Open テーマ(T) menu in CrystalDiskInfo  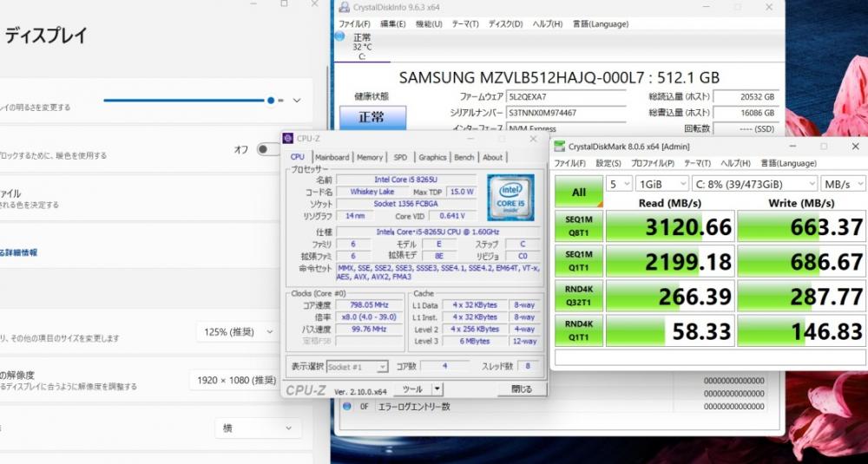click(465, 24)
